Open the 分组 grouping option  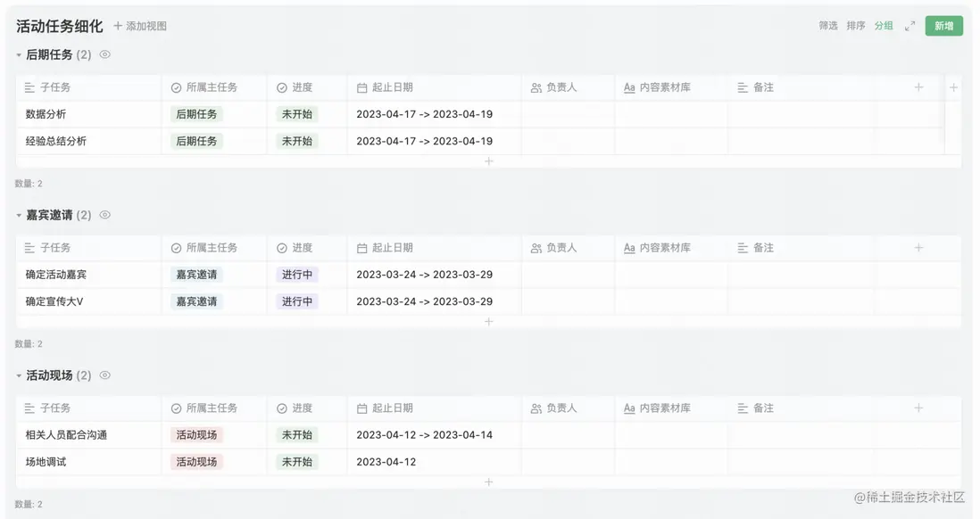(x=884, y=26)
